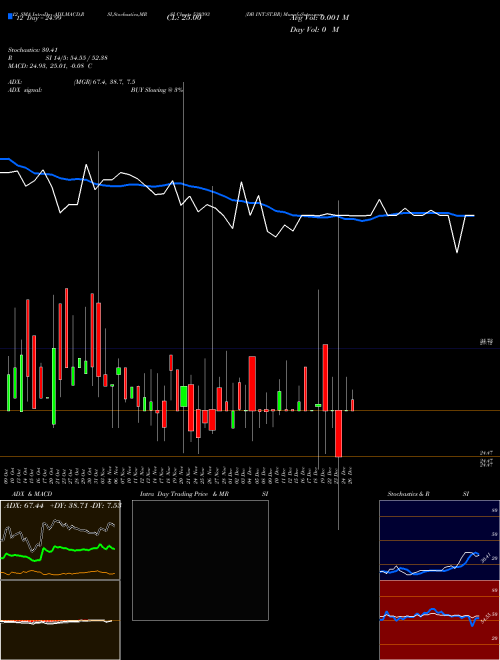Click inside the empty Intra Day Trading panel
500x660 pixels.
200,560
